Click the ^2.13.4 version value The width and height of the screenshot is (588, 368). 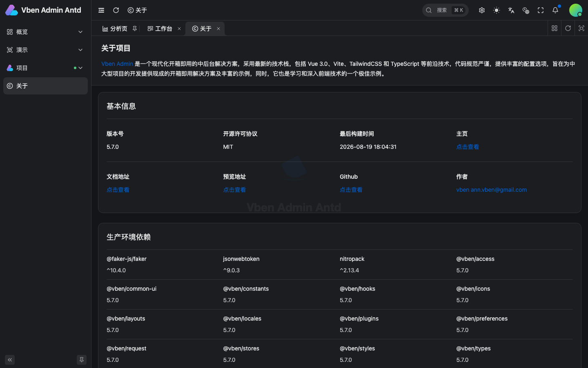(x=350, y=270)
